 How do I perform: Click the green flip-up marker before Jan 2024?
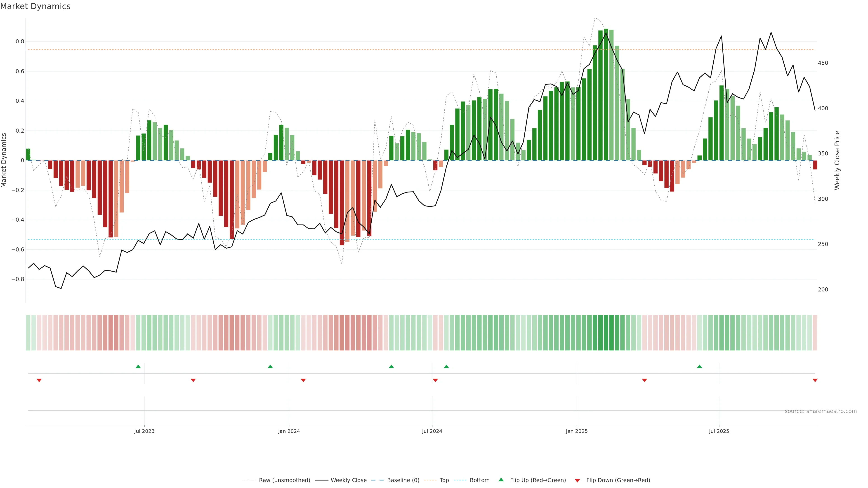coord(270,366)
